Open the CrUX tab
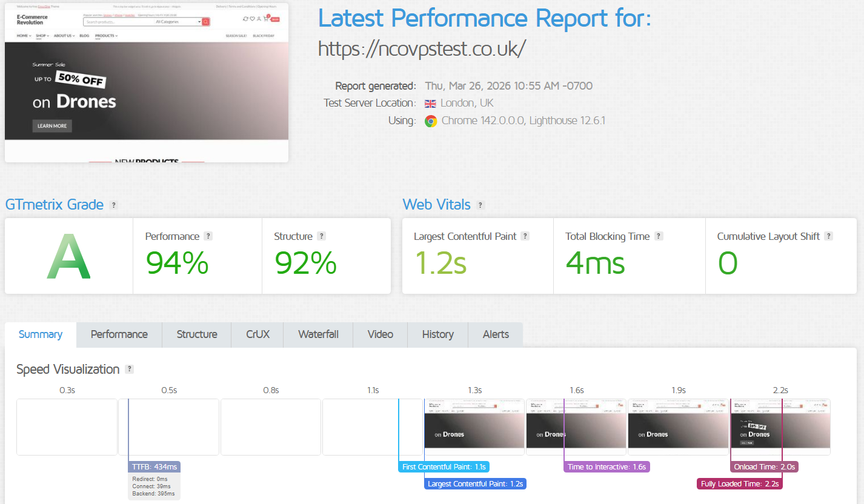864x504 pixels. coord(258,334)
